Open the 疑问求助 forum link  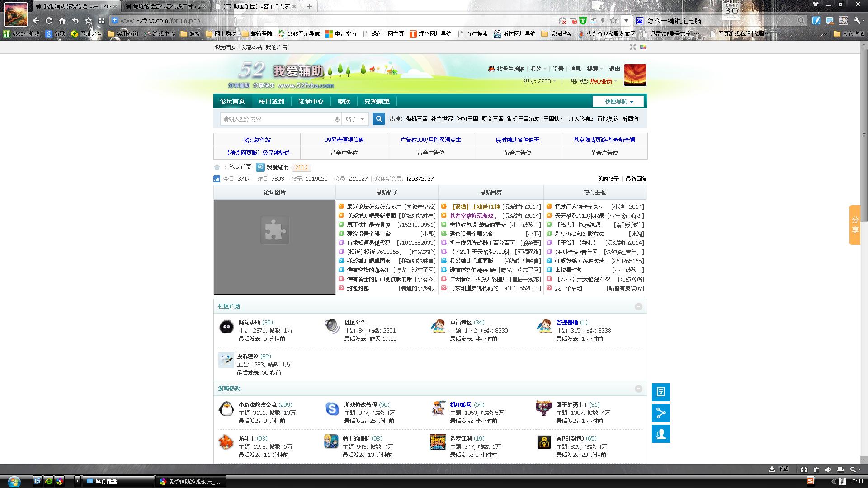[249, 323]
